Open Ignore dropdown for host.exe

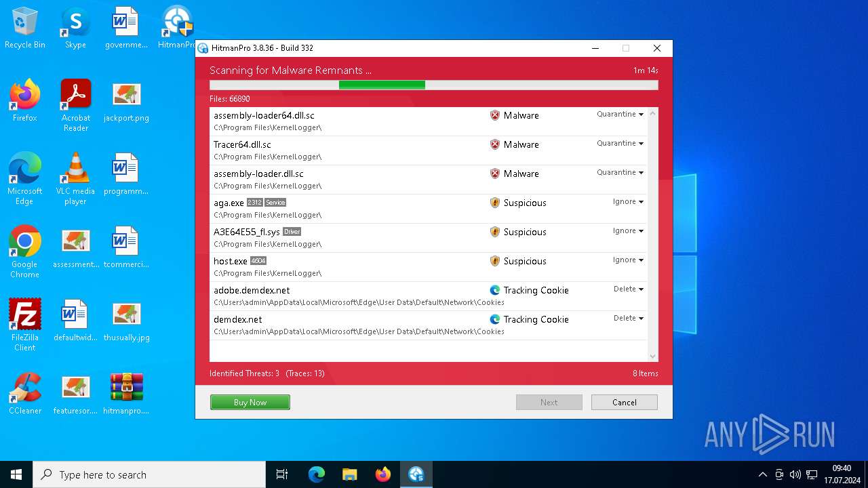coord(628,260)
